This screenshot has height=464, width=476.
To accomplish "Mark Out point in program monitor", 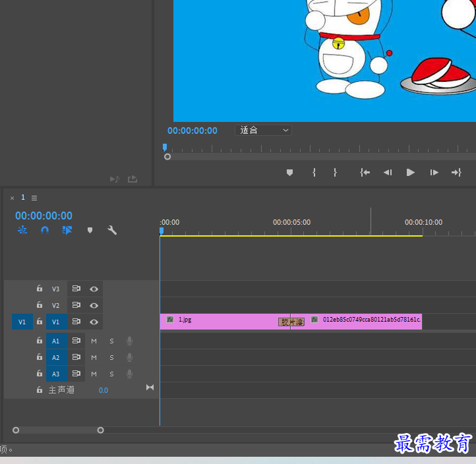I will 335,173.
